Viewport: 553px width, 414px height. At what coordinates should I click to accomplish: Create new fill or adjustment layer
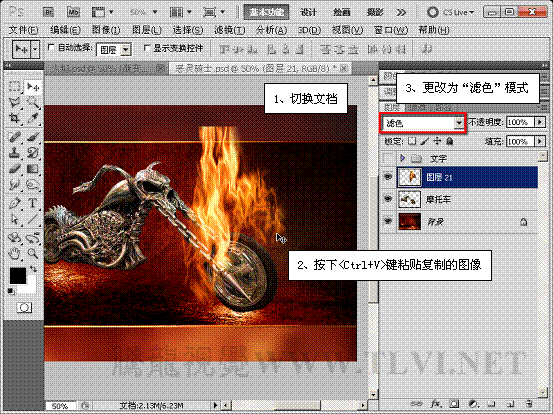click(x=473, y=404)
